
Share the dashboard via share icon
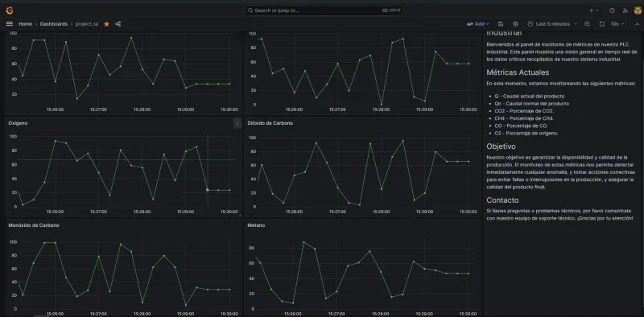pos(118,24)
